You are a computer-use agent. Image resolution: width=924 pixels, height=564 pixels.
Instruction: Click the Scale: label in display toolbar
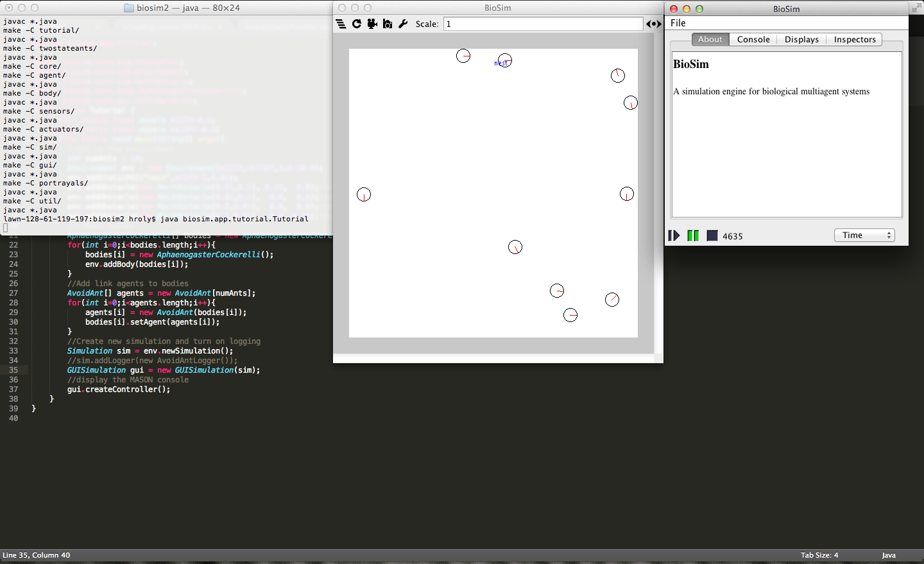click(x=427, y=24)
